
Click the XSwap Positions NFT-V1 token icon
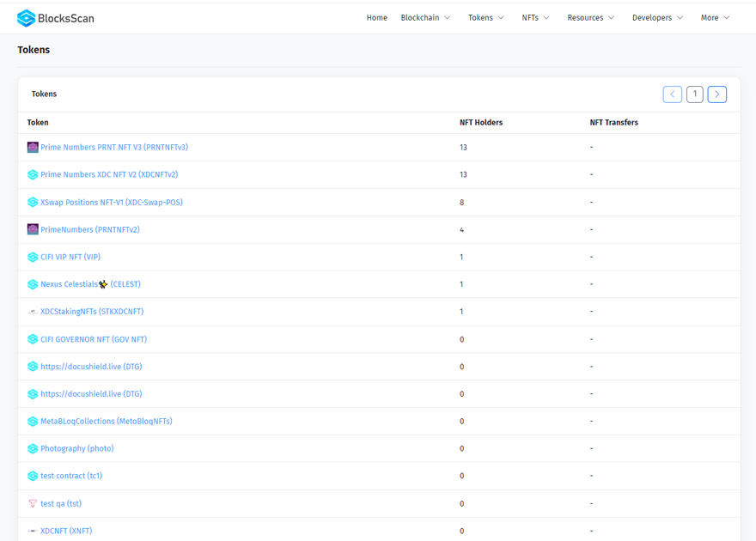point(33,203)
